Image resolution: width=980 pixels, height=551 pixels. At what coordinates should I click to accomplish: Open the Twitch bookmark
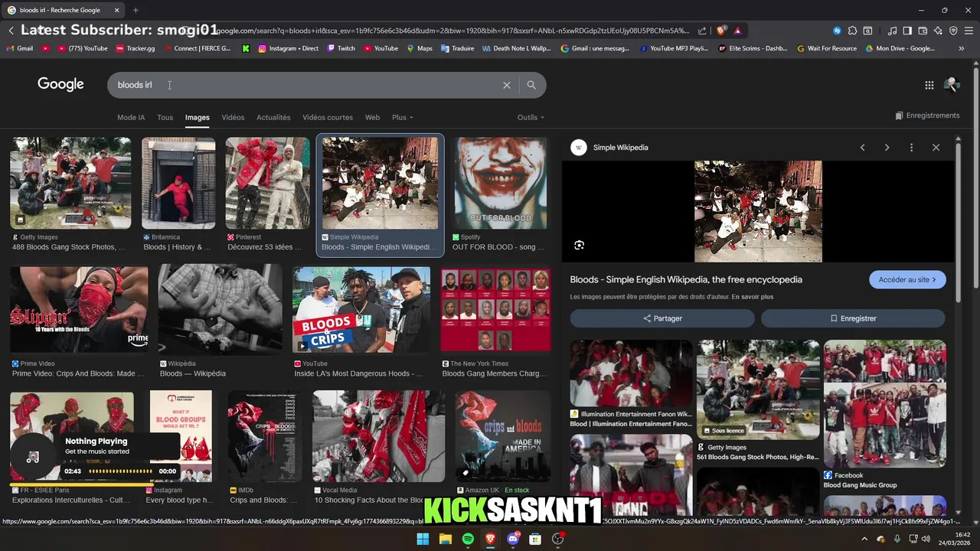pyautogui.click(x=341, y=48)
